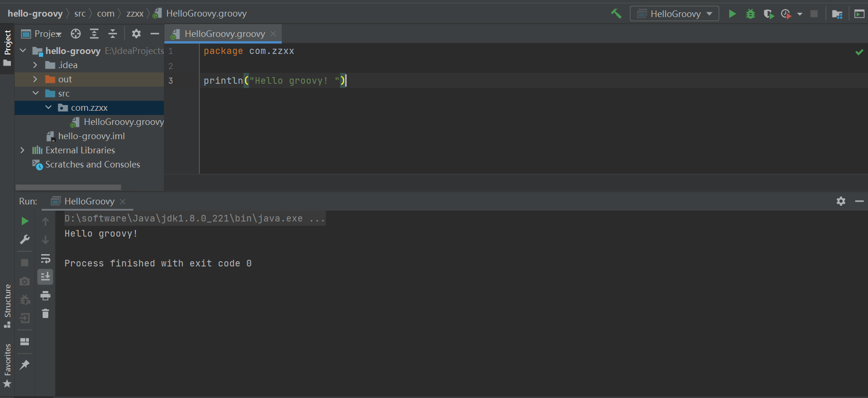Switch to the HelloGroovy.groovy editor tab
Screen dimensions: 868x398
[224, 34]
